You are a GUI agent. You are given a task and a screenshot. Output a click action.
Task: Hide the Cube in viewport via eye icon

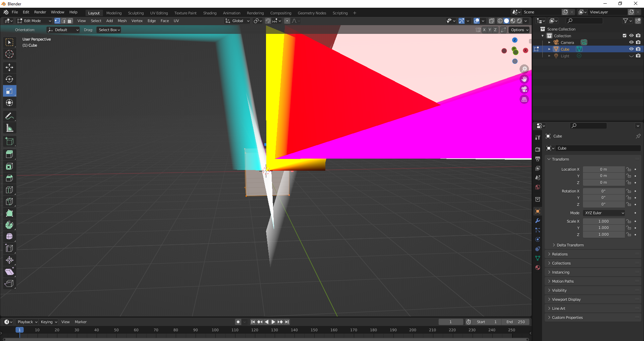point(631,49)
